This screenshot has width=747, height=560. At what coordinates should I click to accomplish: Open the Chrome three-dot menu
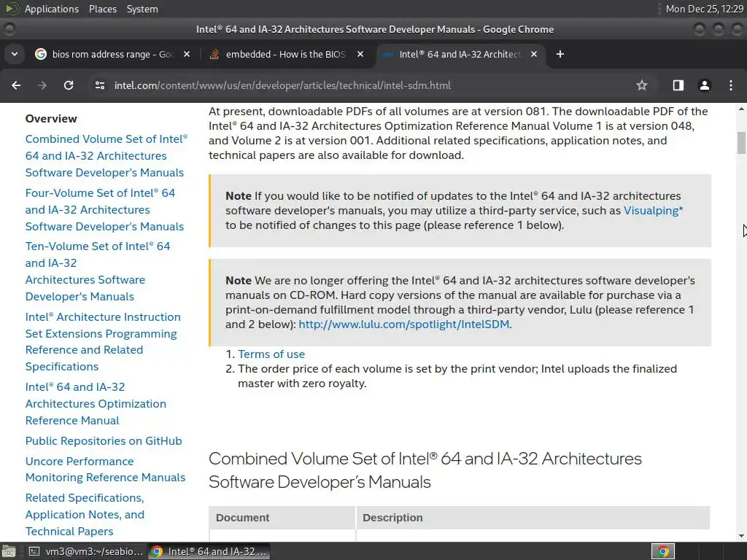tap(731, 85)
